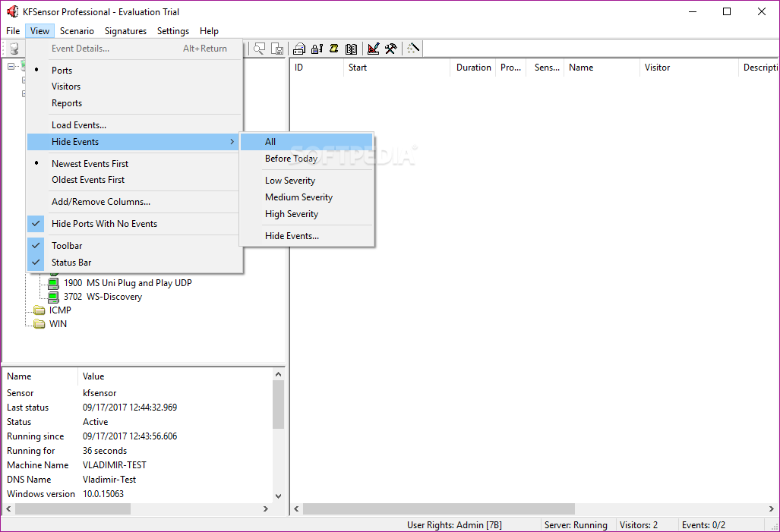Click right arrow of details horizontal scrollbar
This screenshot has width=780, height=532.
266,508
